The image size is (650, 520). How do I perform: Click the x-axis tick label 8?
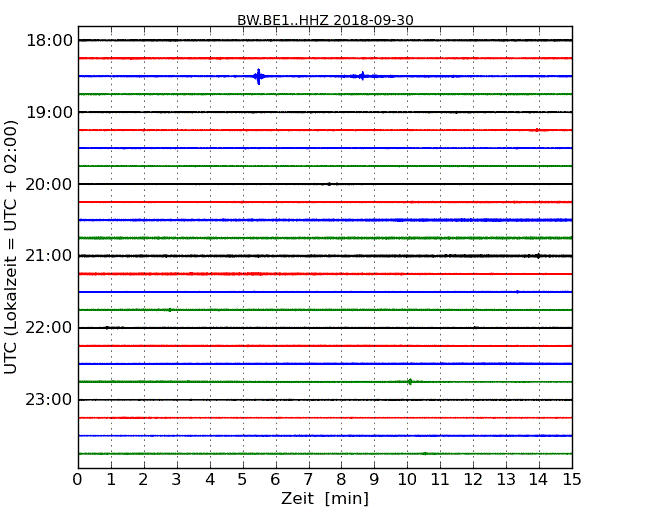point(341,480)
